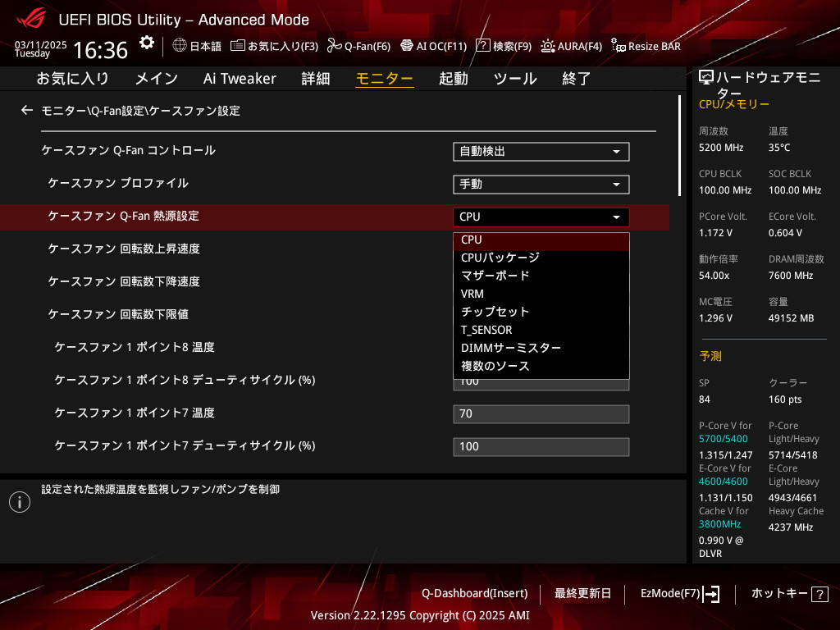Click the ポイント7 デューティサイクル field
840x630 pixels.
click(x=541, y=447)
